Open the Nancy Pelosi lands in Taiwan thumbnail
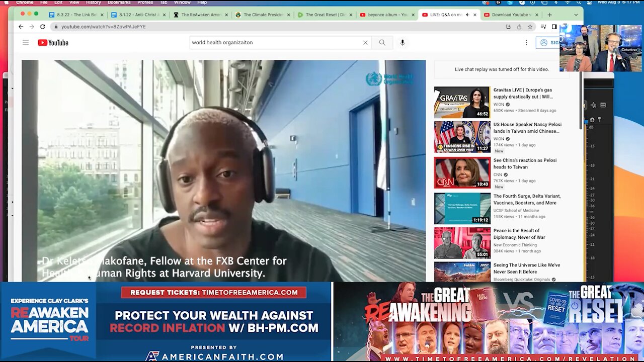The width and height of the screenshot is (644, 362). (462, 137)
